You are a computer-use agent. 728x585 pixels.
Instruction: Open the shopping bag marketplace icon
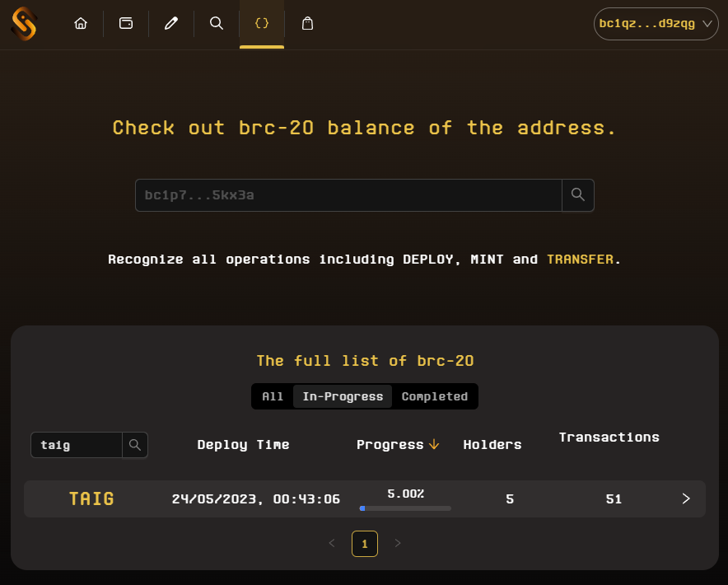pyautogui.click(x=307, y=23)
